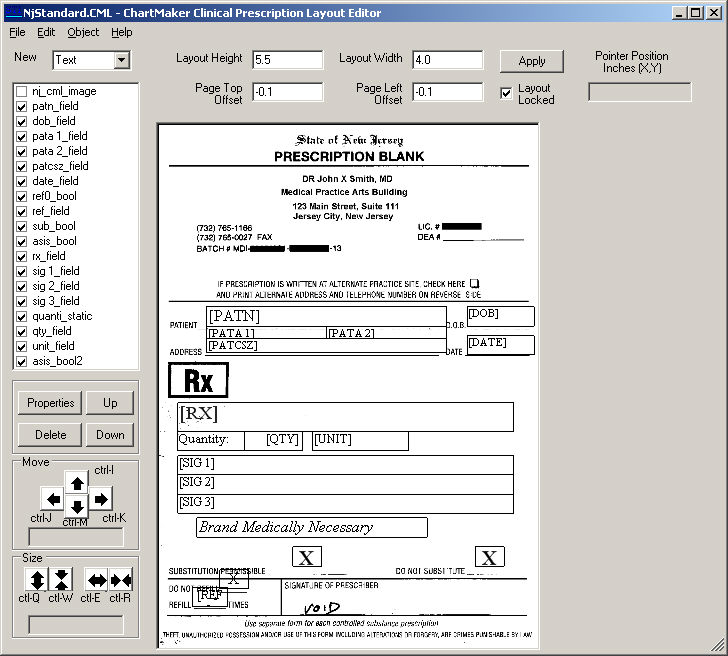Open the Help menu
This screenshot has width=728, height=656.
tap(122, 32)
